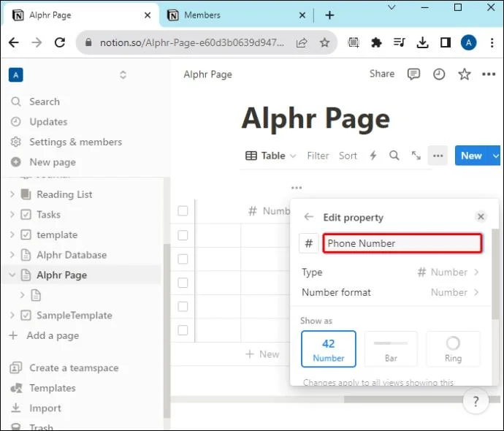Open database as full page arrows icon

416,156
